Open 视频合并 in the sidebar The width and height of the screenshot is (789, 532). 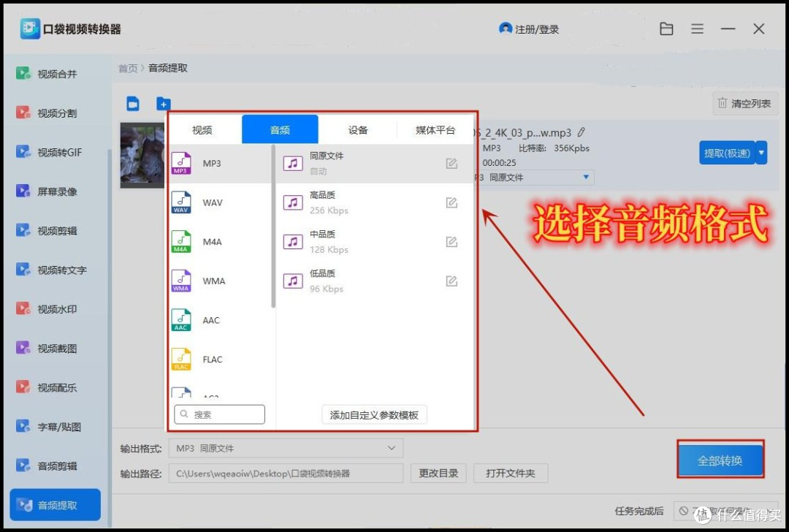point(46,74)
